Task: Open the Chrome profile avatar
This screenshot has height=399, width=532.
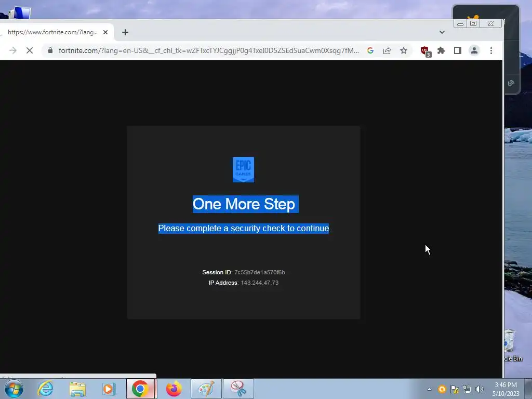Action: 474,50
